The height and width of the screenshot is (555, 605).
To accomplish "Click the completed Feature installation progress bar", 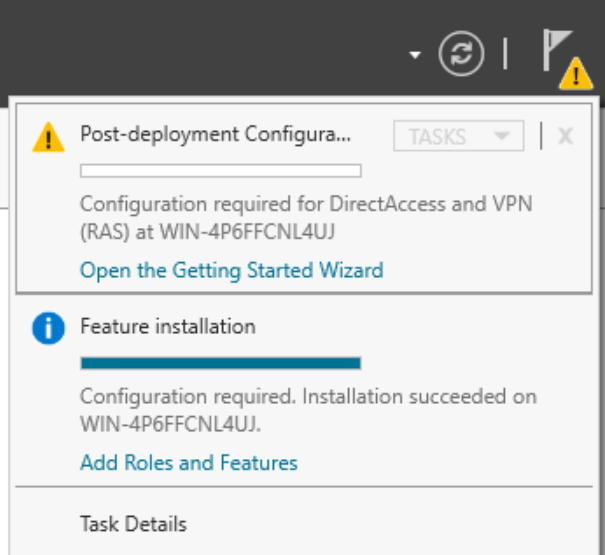I will [x=220, y=363].
